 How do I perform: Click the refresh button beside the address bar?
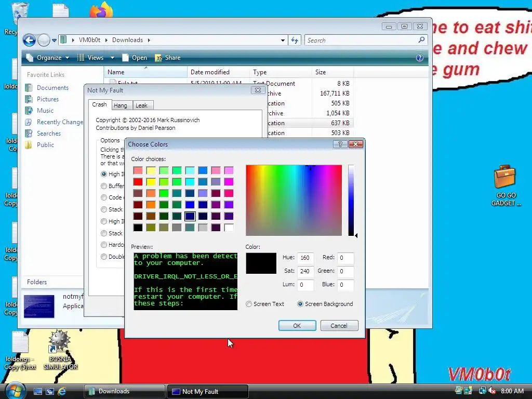pos(295,40)
